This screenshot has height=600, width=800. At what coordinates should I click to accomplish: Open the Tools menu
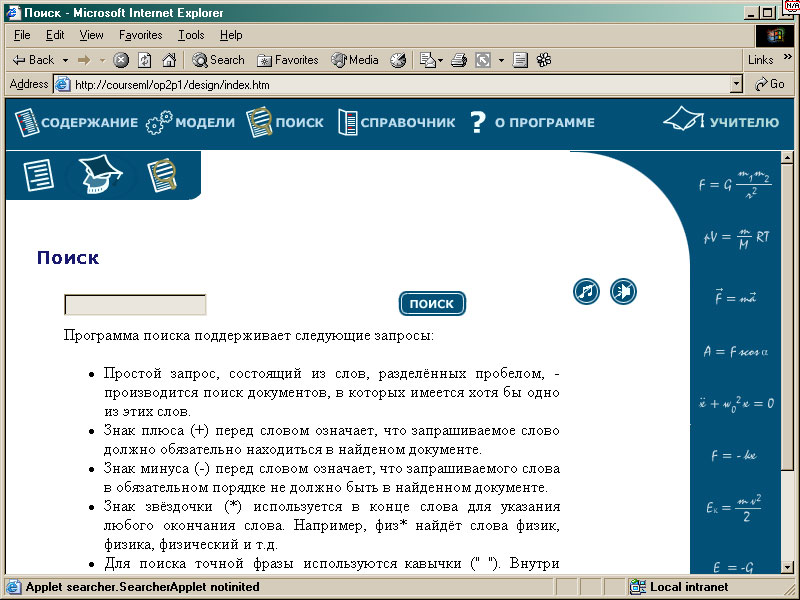coord(191,35)
